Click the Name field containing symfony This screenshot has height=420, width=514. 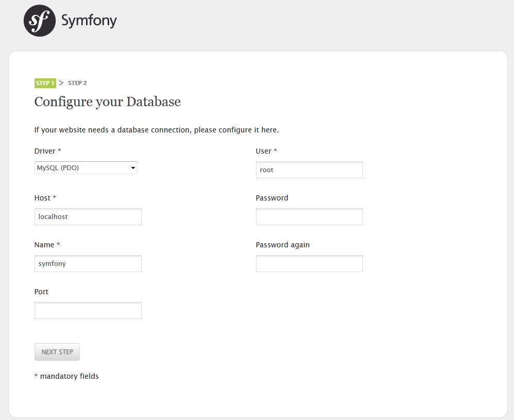(x=88, y=264)
